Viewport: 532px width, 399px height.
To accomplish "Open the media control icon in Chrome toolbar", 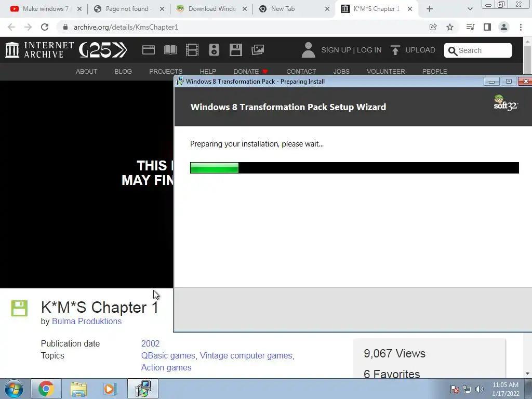I will 470,27.
